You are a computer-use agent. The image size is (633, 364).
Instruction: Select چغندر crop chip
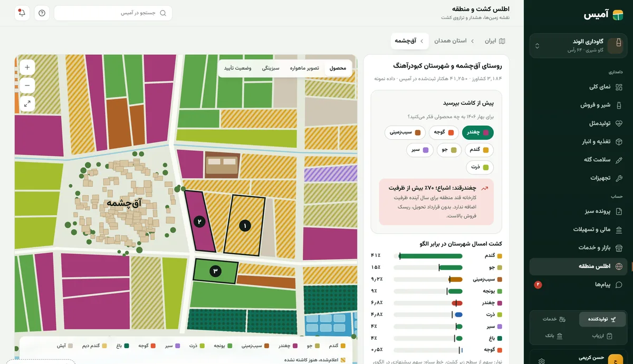click(x=478, y=132)
